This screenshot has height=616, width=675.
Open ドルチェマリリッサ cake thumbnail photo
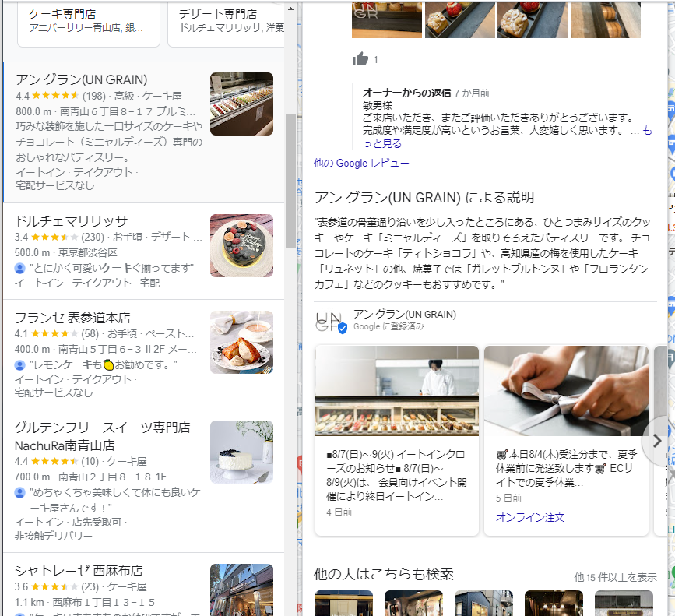pyautogui.click(x=241, y=245)
